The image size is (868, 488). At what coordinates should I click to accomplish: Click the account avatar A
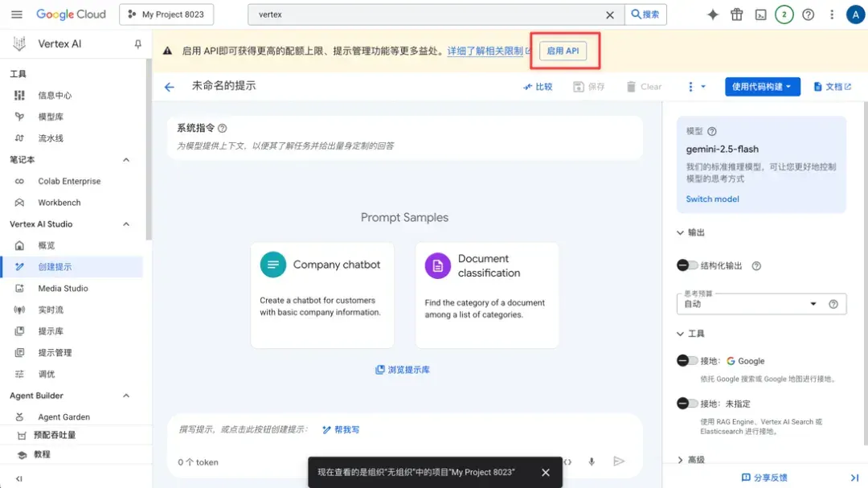click(855, 14)
